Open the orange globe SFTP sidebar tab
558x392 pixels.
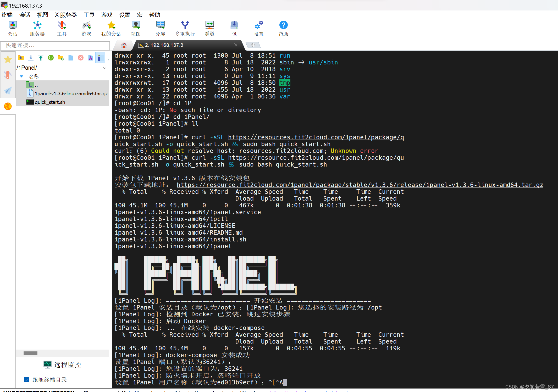(x=8, y=106)
